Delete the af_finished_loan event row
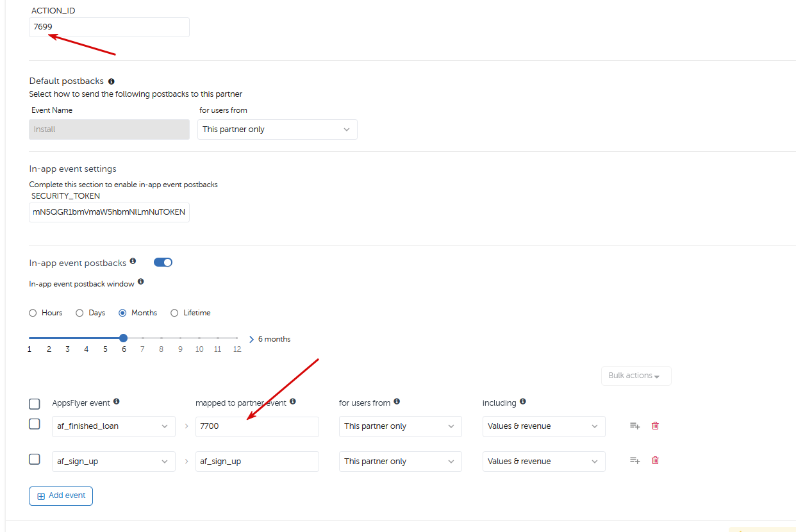Screen dimensions: 796x532 coord(655,426)
